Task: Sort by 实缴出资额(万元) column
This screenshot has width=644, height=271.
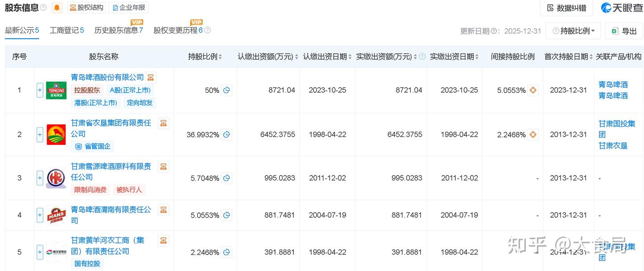Action: [415, 57]
